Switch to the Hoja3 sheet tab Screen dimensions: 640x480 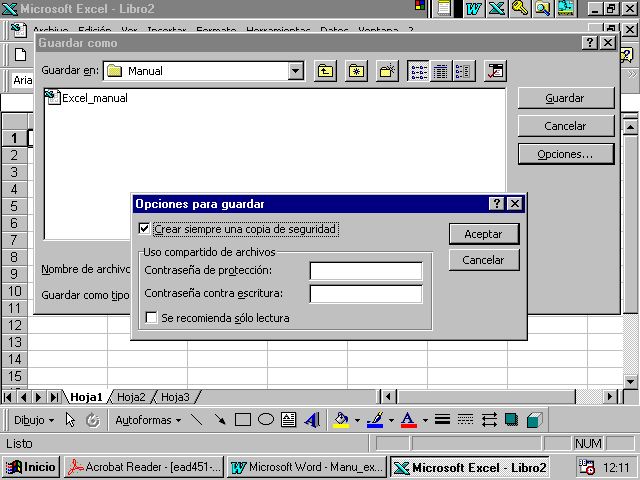pos(175,397)
